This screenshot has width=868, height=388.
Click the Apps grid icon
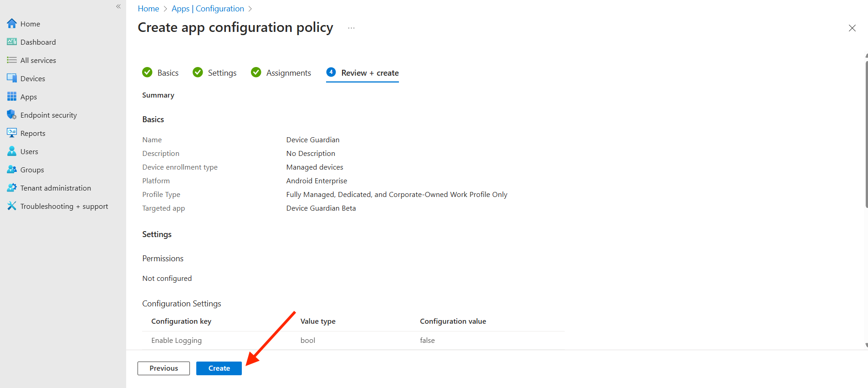click(x=12, y=97)
